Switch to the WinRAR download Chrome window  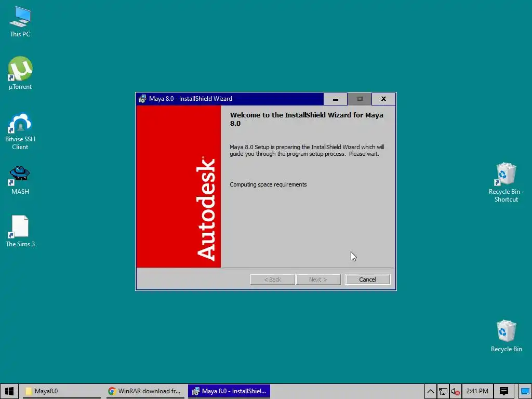[145, 391]
